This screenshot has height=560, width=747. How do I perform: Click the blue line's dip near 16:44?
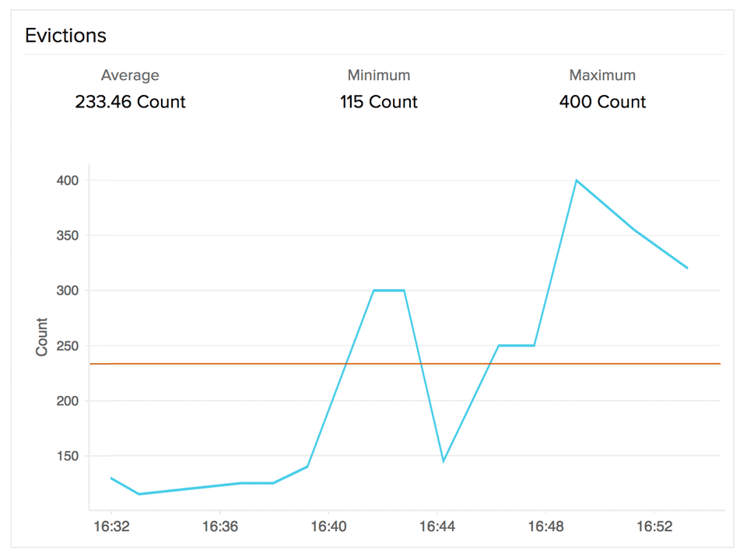tap(444, 461)
